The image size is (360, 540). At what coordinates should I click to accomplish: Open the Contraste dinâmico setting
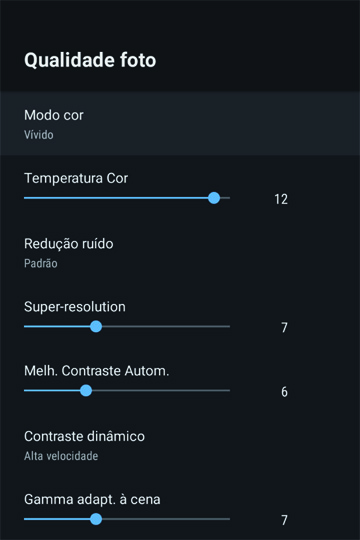coord(180,445)
